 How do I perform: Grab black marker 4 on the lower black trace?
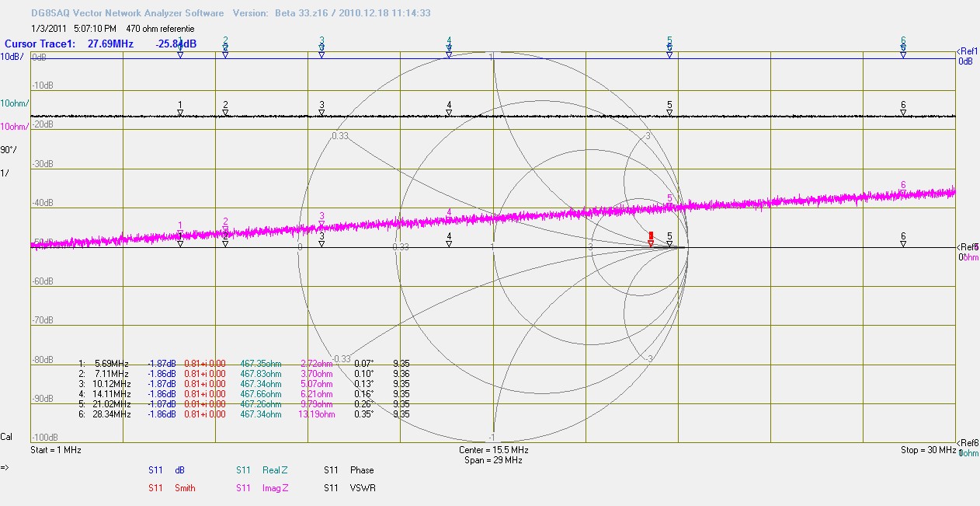[x=449, y=239]
